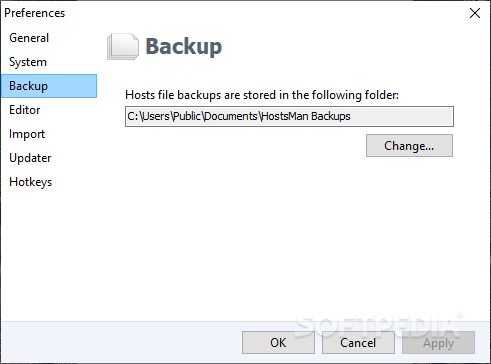This screenshot has height=364, width=491.
Task: Click inside the backup folder path field
Action: (289, 116)
